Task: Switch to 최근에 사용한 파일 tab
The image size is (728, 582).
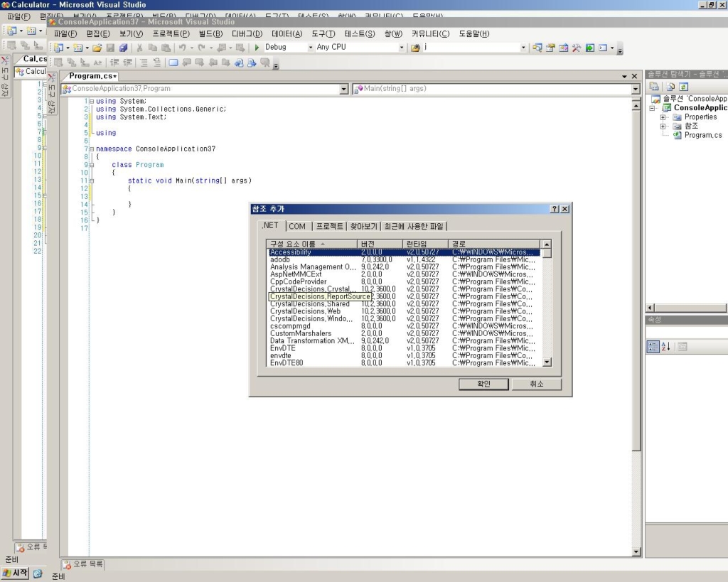Action: point(414,227)
